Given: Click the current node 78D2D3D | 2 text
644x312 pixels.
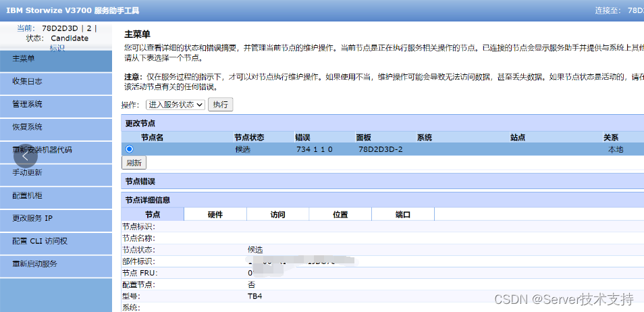Looking at the screenshot, I should point(70,28).
